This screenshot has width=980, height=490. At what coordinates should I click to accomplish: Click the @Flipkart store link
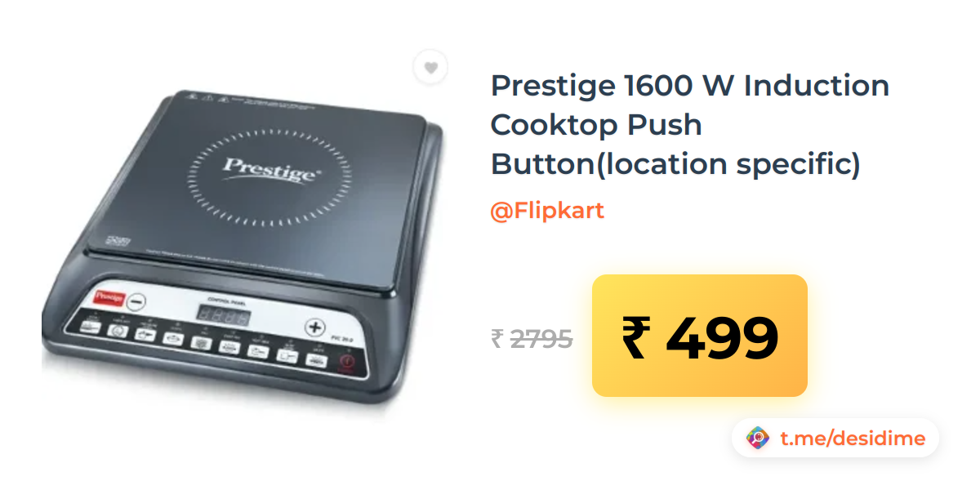click(x=547, y=211)
